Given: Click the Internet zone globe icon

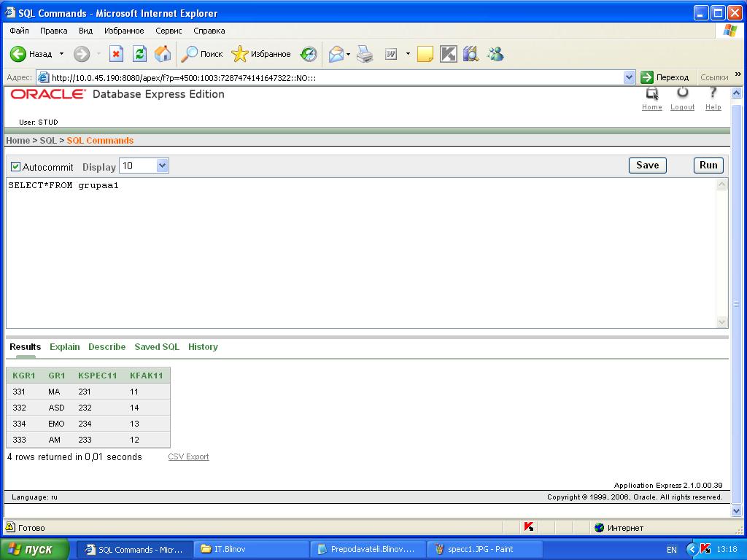Looking at the screenshot, I should (600, 527).
